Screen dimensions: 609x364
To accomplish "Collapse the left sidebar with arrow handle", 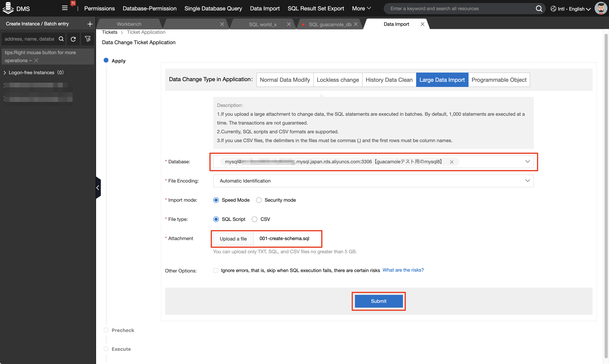I will tap(98, 188).
